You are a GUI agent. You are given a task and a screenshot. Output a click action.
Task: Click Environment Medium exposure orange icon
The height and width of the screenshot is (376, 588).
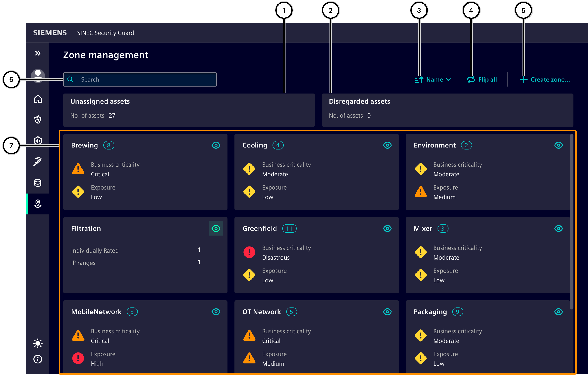(x=421, y=192)
